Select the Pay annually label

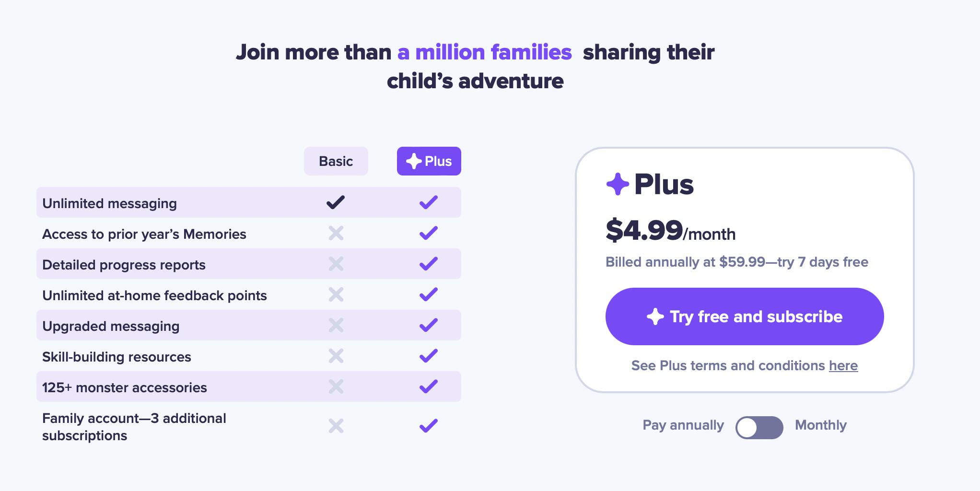click(x=683, y=425)
